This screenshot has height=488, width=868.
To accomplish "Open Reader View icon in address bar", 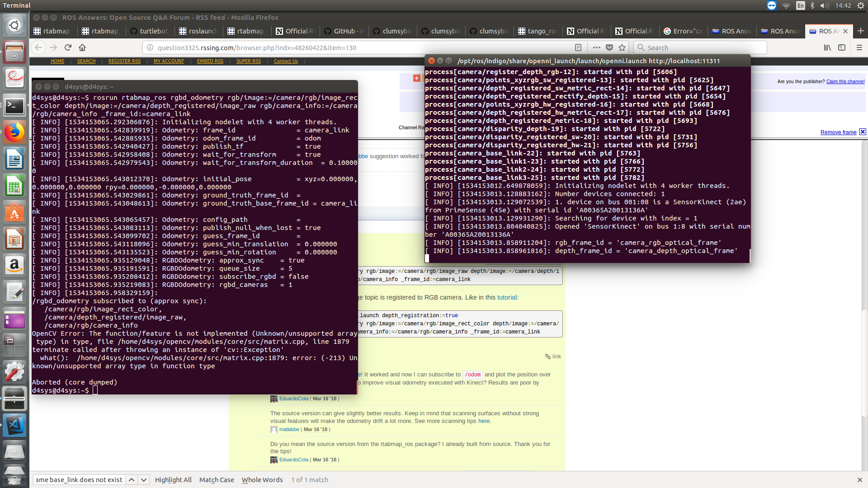I will pyautogui.click(x=578, y=47).
